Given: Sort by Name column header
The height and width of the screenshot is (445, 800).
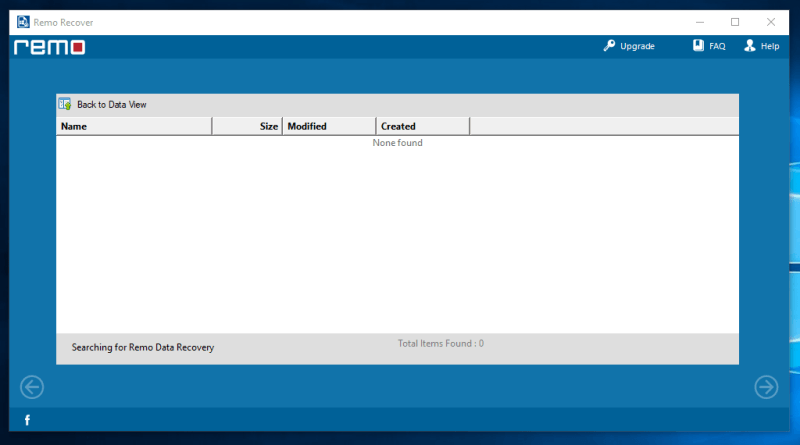Looking at the screenshot, I should [x=134, y=126].
